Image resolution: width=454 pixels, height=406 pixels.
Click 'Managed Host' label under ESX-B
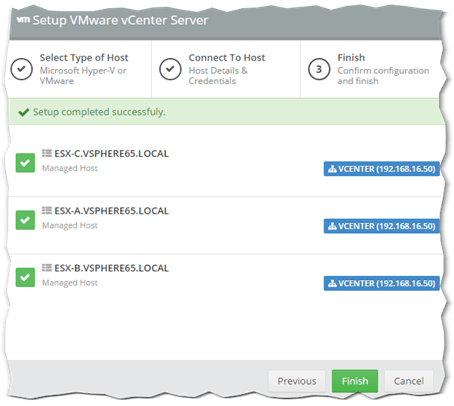70,283
